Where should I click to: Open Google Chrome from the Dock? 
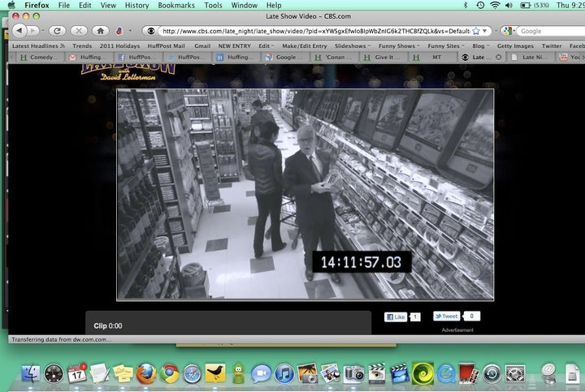point(169,373)
